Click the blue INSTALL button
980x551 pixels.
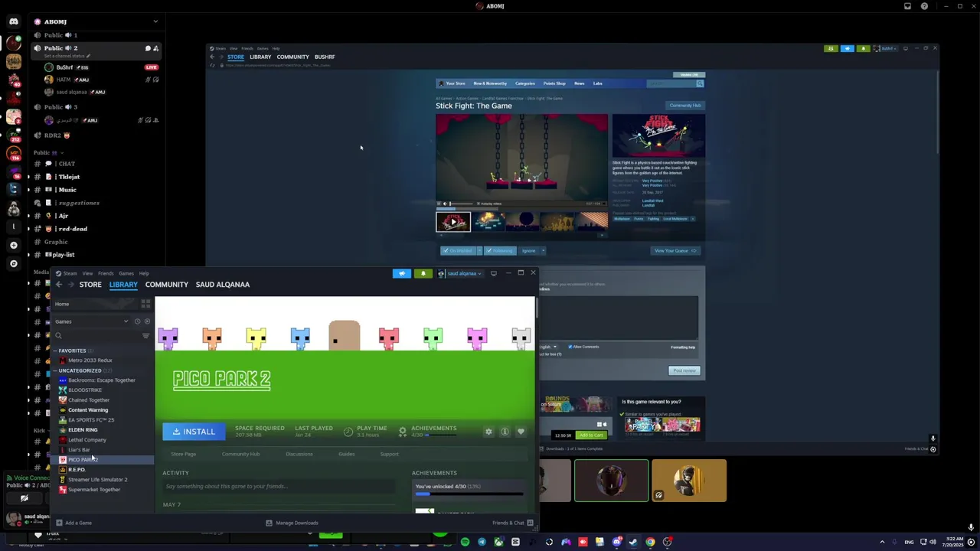point(194,432)
